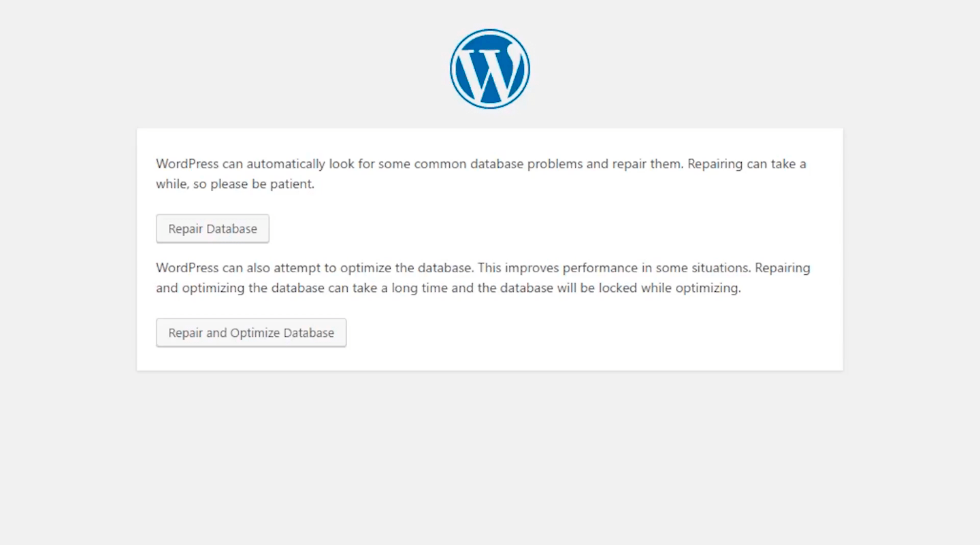Click the paragraph about optimizing the database
This screenshot has width=980, height=545.
(483, 278)
